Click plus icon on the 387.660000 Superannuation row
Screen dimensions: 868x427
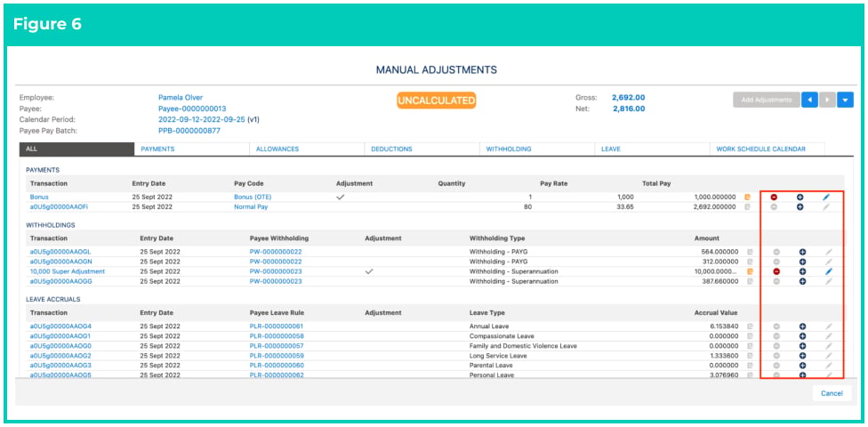[802, 281]
